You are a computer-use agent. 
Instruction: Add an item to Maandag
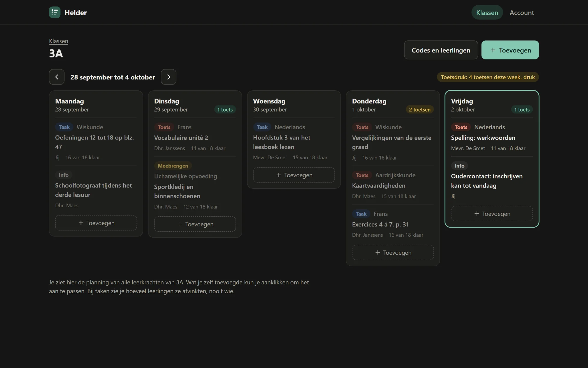[x=96, y=223]
